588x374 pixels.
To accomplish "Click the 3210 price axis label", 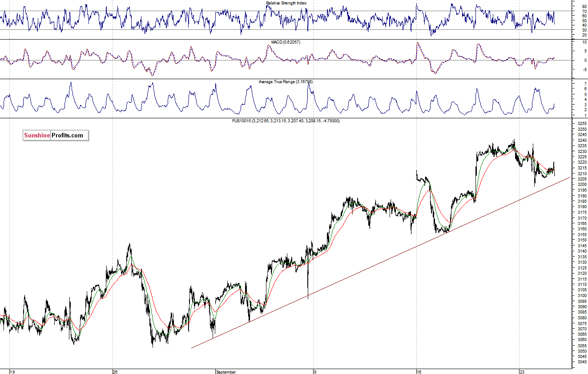I will (x=582, y=173).
